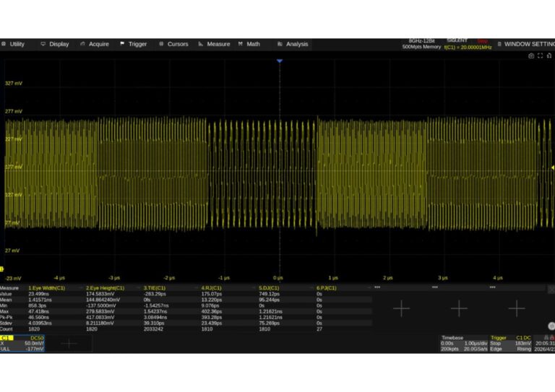Click the Eye Width(C1) measurement header

point(47,288)
